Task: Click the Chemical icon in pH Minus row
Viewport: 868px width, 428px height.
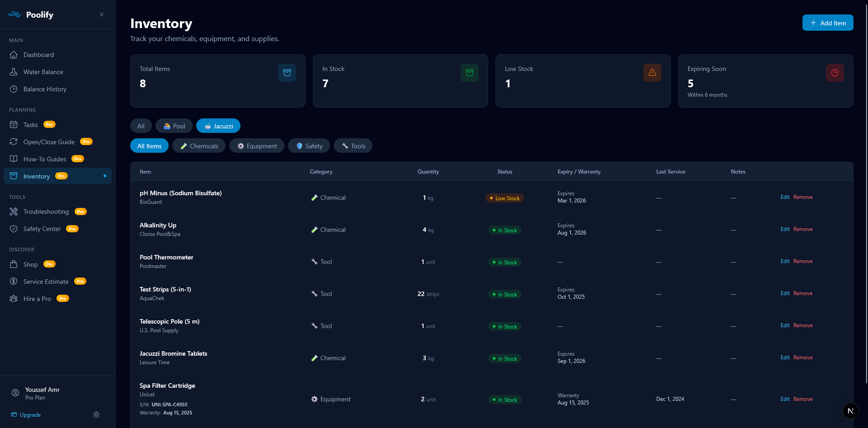Action: [314, 198]
